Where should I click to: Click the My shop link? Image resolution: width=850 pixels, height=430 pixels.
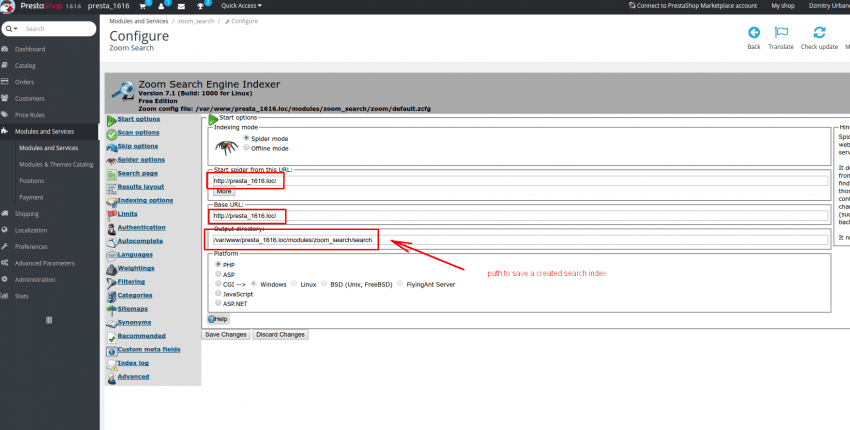pyautogui.click(x=783, y=5)
